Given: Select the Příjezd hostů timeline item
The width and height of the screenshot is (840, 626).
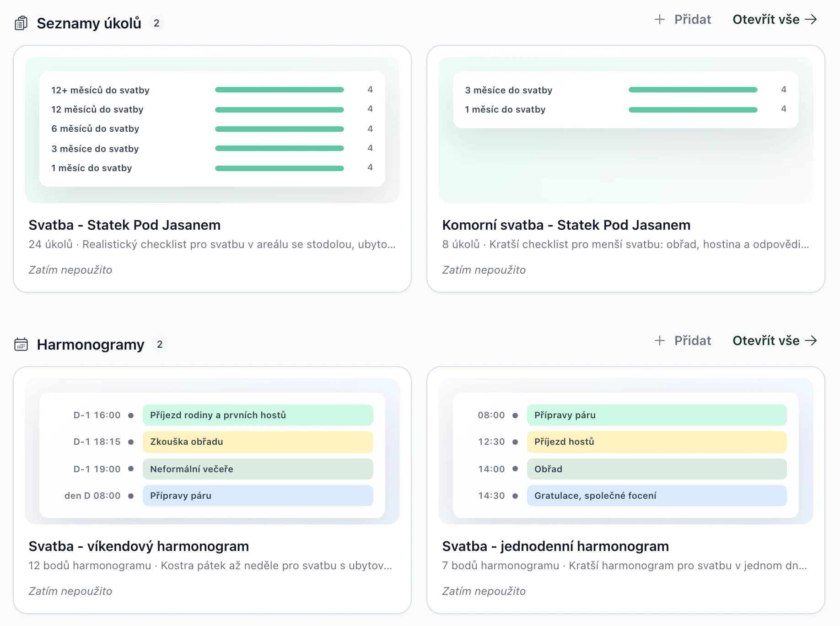Looking at the screenshot, I should click(x=657, y=442).
